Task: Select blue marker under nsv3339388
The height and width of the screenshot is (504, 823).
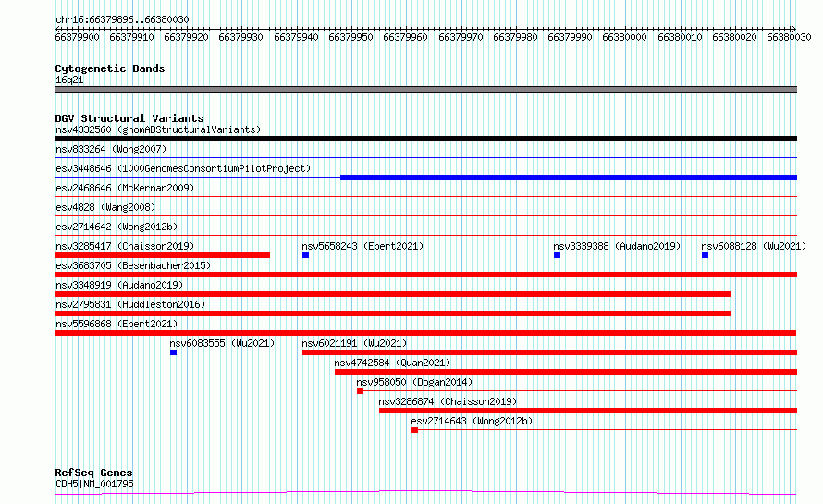Action: tap(557, 255)
